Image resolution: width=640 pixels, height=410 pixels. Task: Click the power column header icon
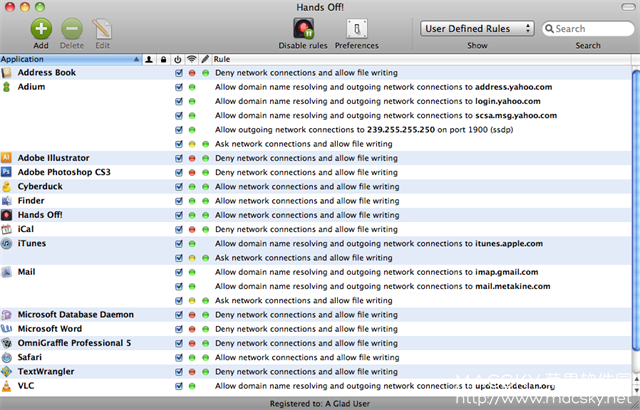[x=178, y=60]
